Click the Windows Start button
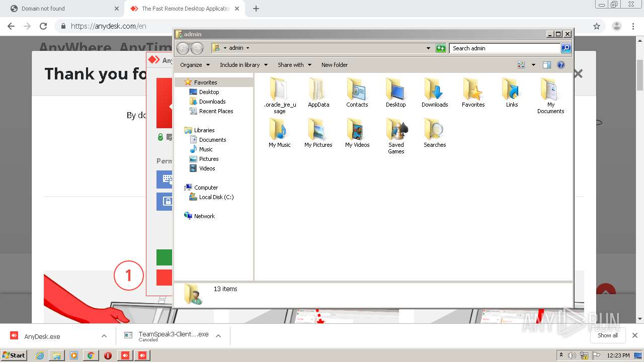 [14, 355]
